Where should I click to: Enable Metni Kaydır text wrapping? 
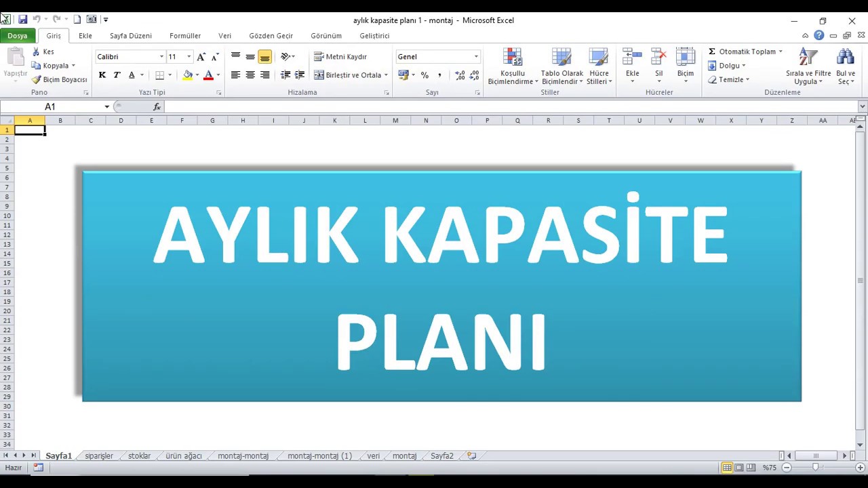coord(340,57)
